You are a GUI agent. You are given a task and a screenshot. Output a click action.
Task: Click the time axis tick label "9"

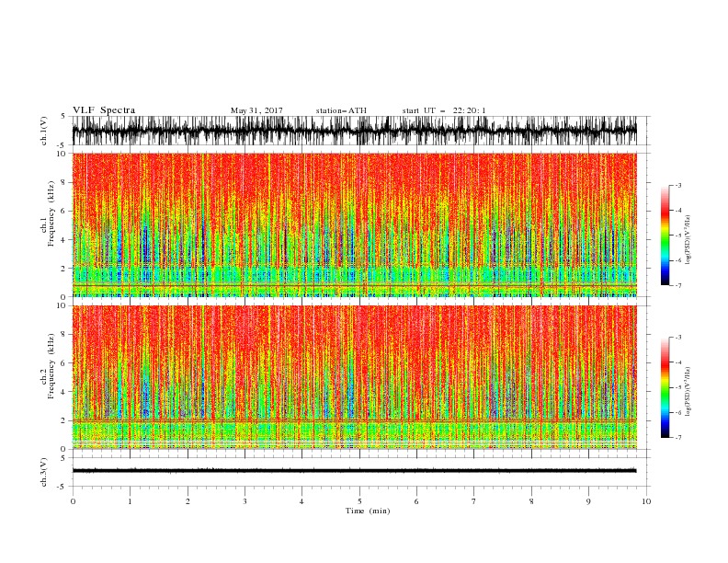pyautogui.click(x=588, y=501)
